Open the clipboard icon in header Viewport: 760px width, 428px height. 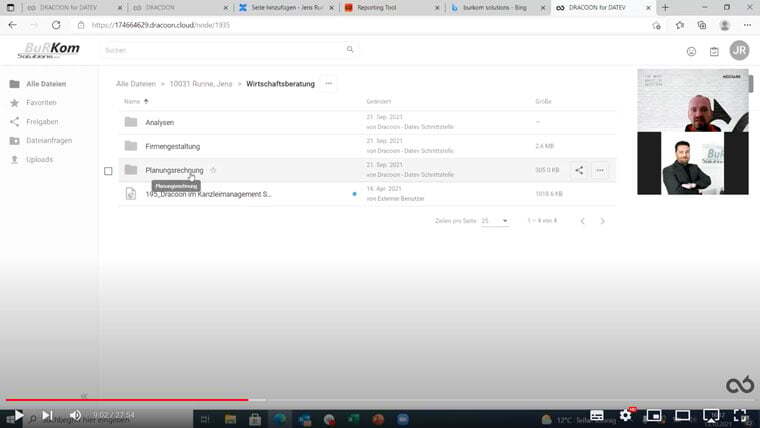click(x=714, y=51)
